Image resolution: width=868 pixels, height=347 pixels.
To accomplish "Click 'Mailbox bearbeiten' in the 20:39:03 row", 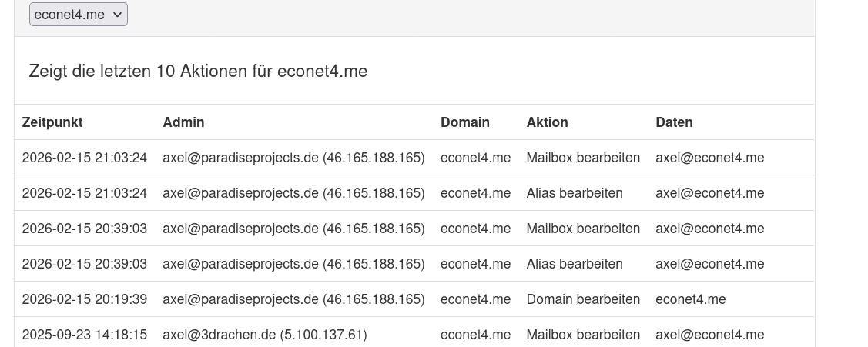I will (x=583, y=229).
